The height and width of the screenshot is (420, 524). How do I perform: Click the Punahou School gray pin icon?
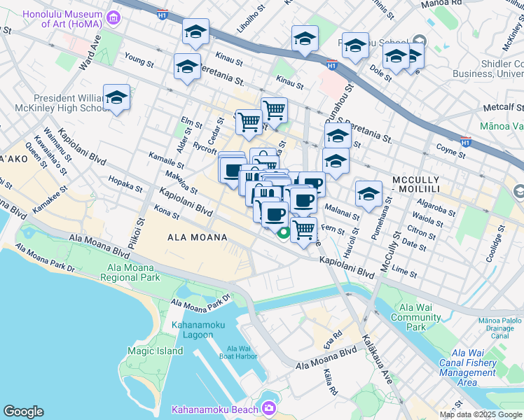pos(420,40)
